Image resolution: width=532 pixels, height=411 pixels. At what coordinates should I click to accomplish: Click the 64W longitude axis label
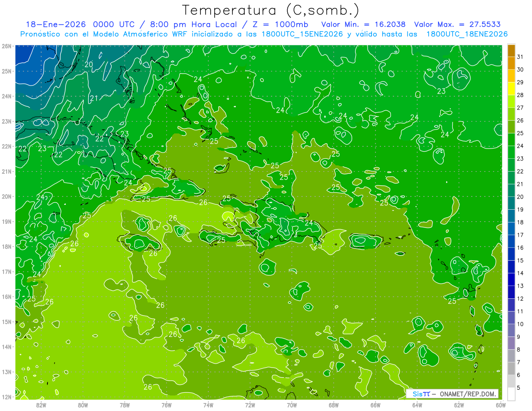[x=417, y=404]
